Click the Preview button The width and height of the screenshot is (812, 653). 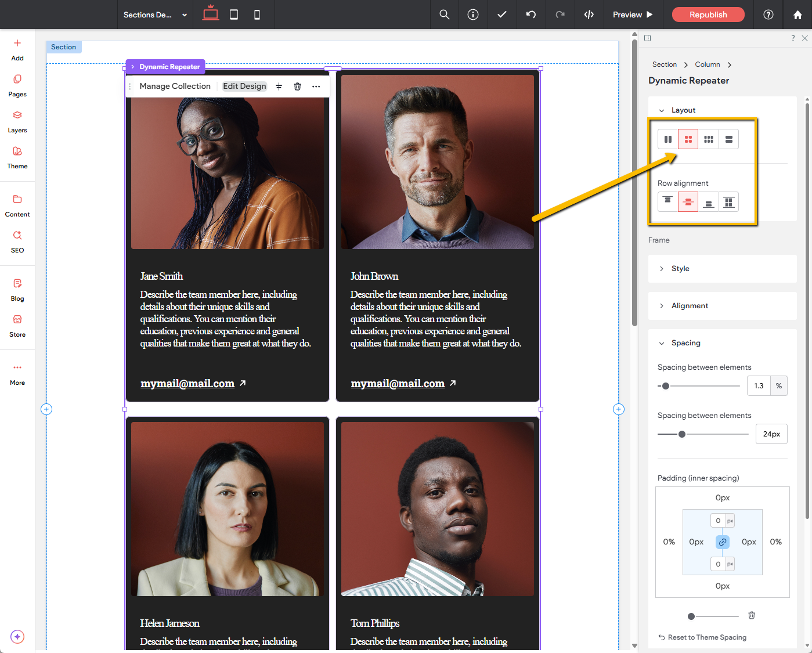pos(633,15)
